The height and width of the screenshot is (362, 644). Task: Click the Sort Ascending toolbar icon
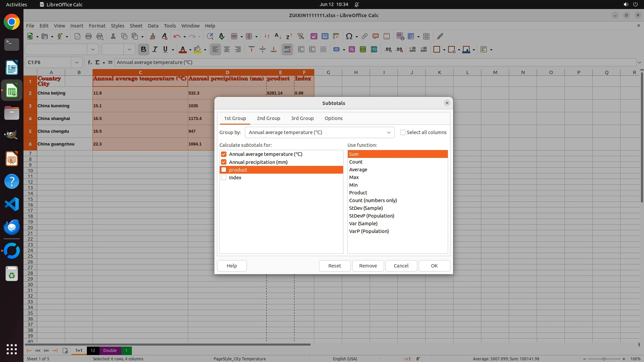pyautogui.click(x=278, y=36)
